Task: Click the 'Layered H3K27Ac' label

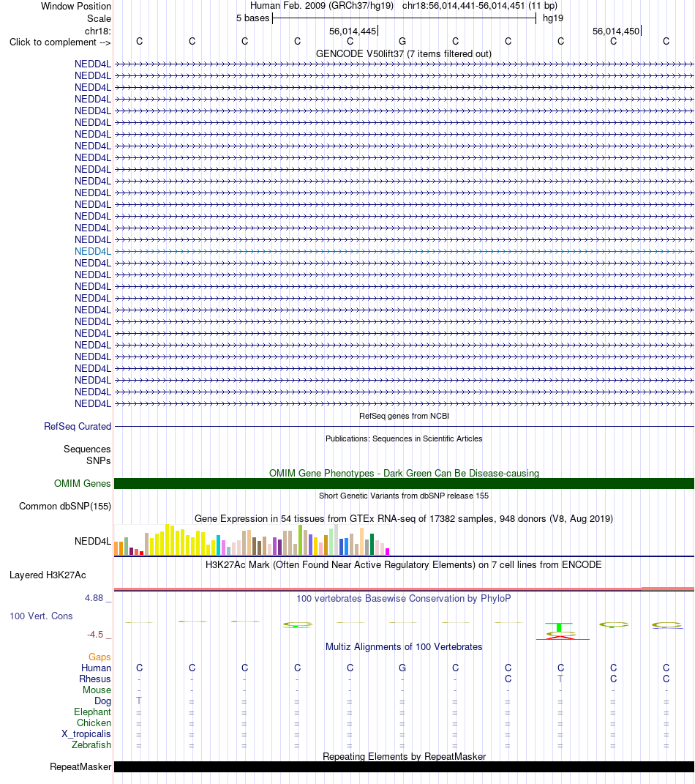Action: point(48,575)
